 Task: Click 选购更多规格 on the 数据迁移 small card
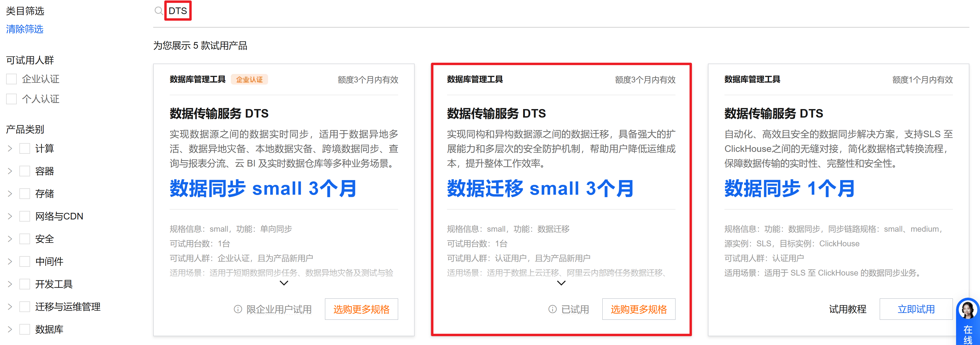click(639, 309)
